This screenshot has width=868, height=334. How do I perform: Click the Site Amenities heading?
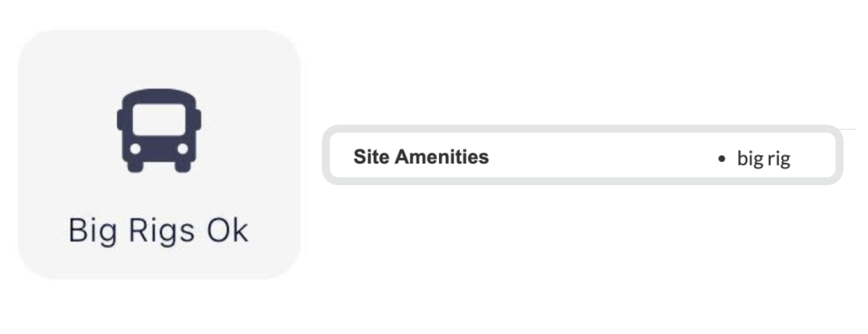tap(421, 157)
